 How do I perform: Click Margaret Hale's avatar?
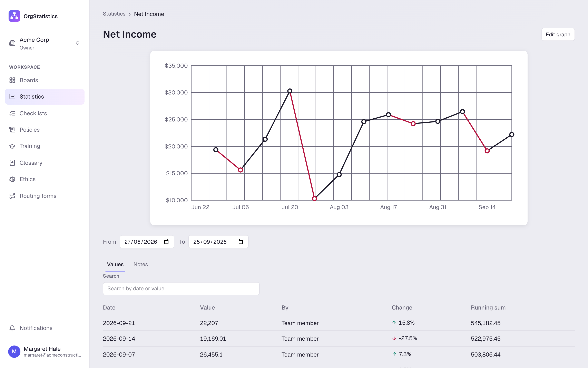click(x=14, y=351)
